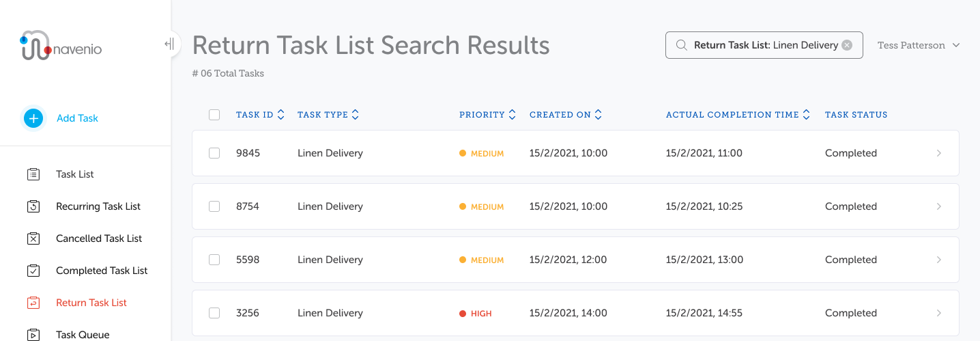
Task: Click the search magnifier icon
Action: pos(681,45)
